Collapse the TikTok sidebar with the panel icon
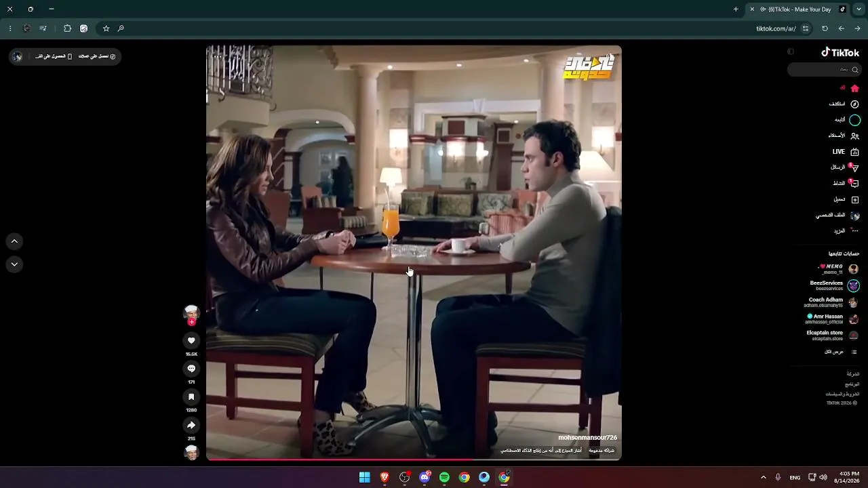868x488 pixels. pos(791,52)
